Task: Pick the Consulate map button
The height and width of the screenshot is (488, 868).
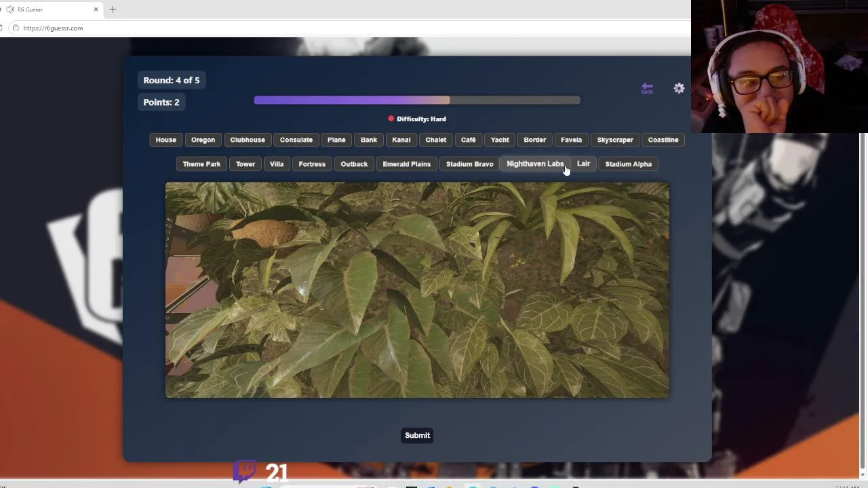Action: (296, 140)
